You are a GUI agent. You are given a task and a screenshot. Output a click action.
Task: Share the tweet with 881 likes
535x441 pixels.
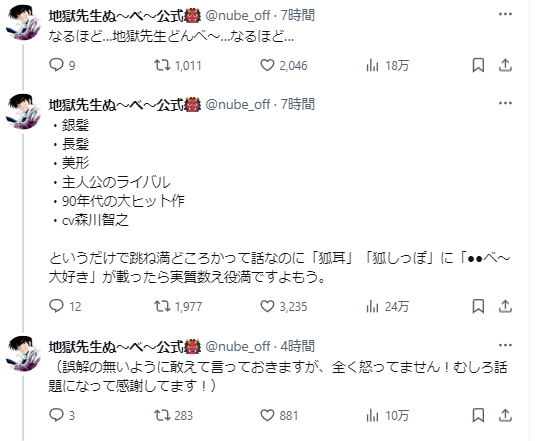pos(505,415)
